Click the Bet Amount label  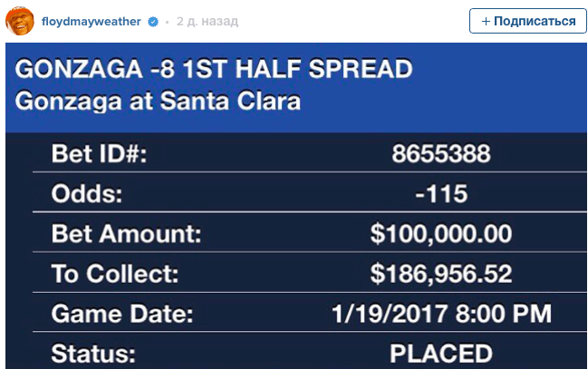click(126, 234)
